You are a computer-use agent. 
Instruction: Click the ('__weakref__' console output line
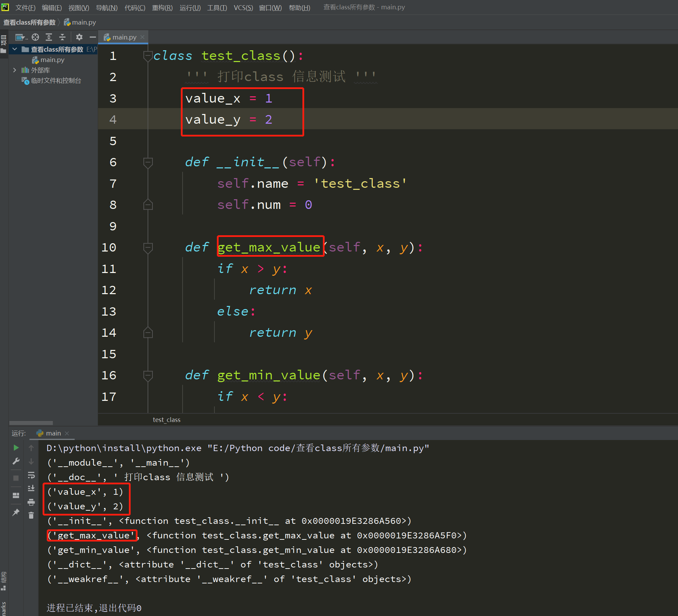(229, 579)
